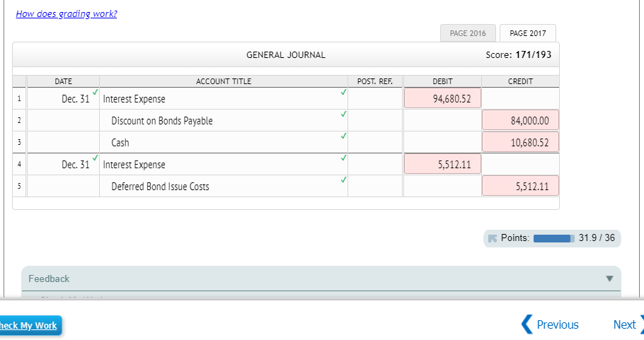
Task: Click the post ref cell for row 1
Action: (375, 98)
